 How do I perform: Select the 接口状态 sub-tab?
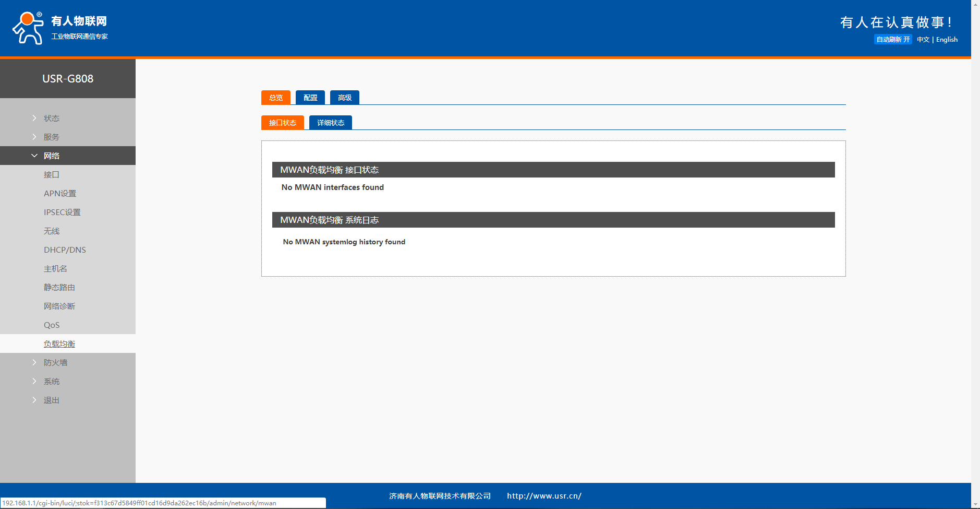[x=282, y=123]
